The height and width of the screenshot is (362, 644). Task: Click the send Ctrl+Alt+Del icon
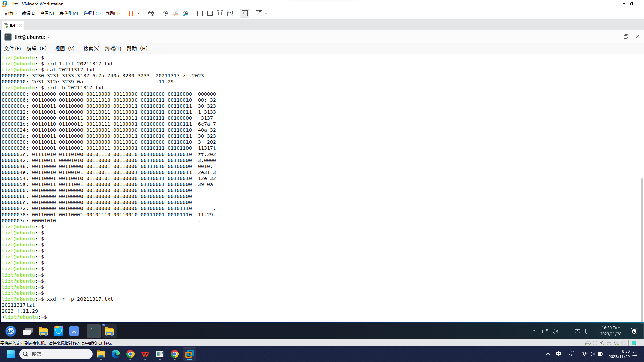pos(151,13)
